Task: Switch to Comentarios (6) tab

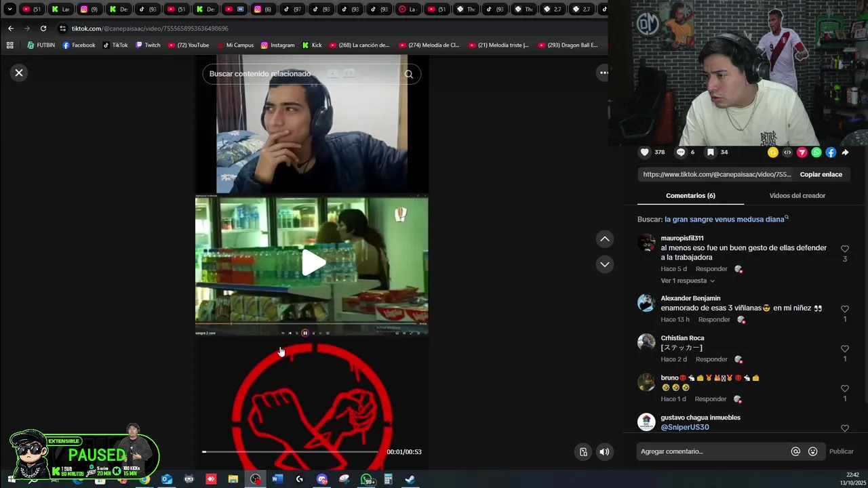Action: (x=690, y=195)
